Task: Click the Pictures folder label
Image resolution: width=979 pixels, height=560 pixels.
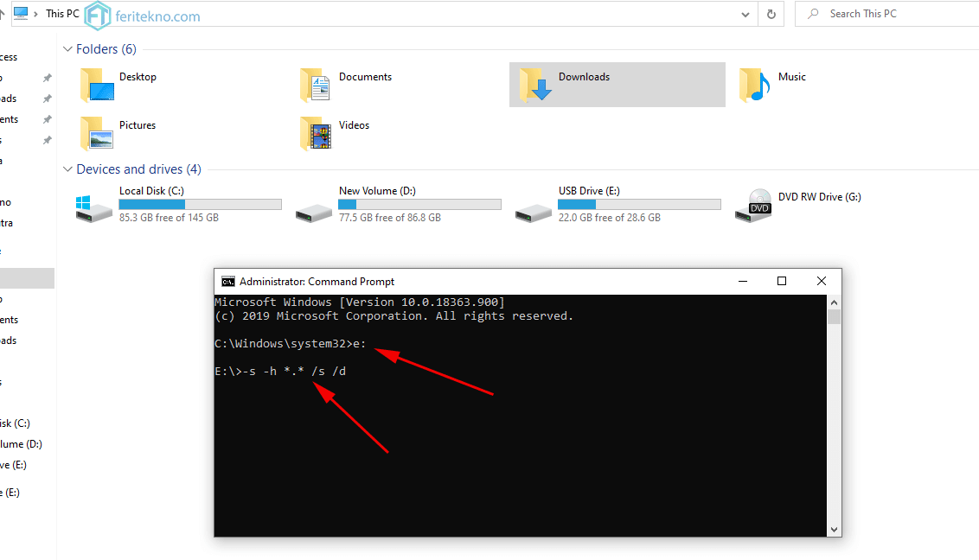Action: tap(138, 124)
